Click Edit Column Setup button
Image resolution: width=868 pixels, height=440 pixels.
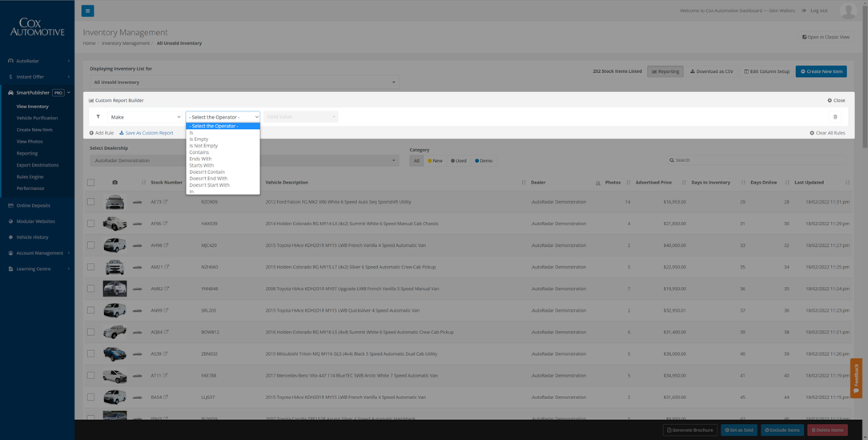[x=766, y=71]
